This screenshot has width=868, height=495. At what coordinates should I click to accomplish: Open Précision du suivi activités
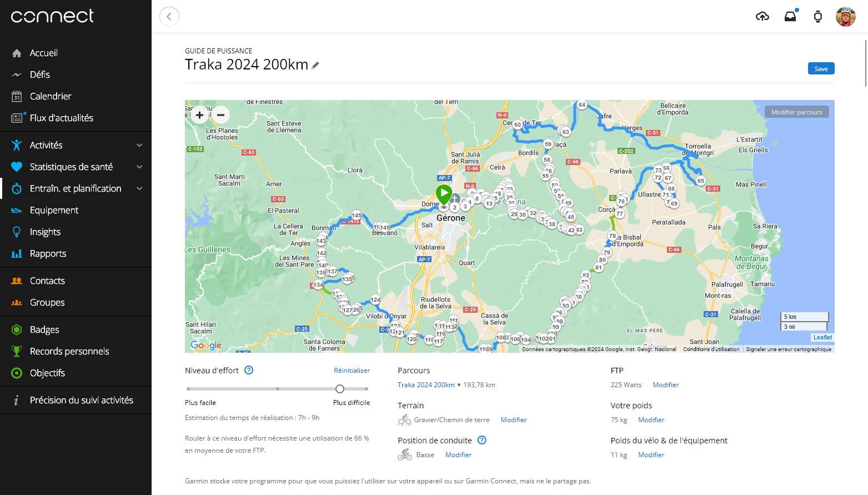point(76,400)
